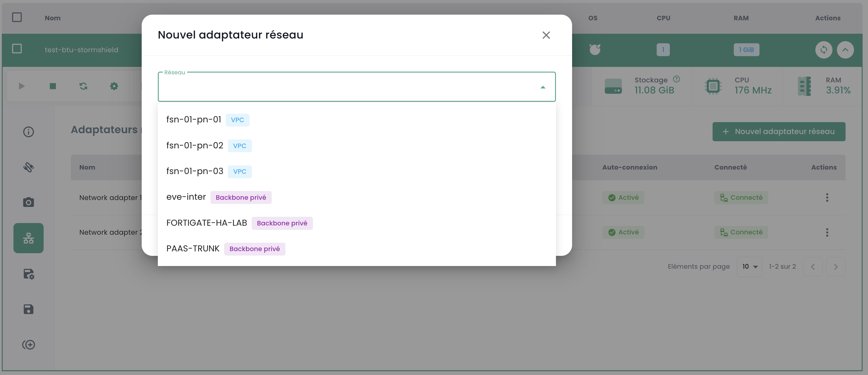The image size is (868, 375).
Task: Select the network adapters sidebar icon
Action: pos(28,238)
